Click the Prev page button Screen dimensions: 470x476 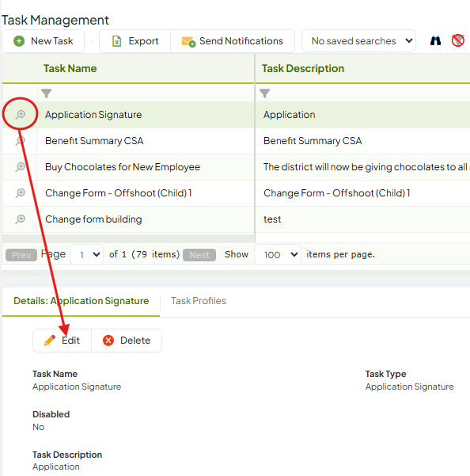(21, 255)
